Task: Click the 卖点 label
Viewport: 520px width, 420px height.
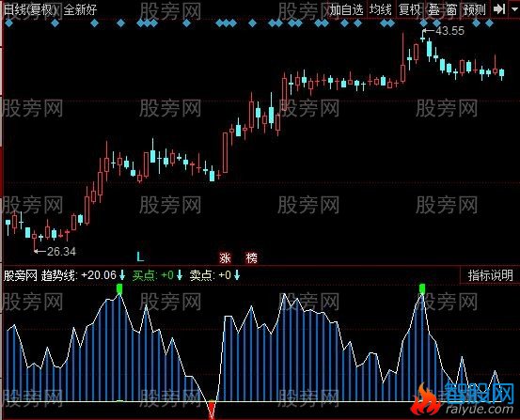Action: [x=201, y=275]
